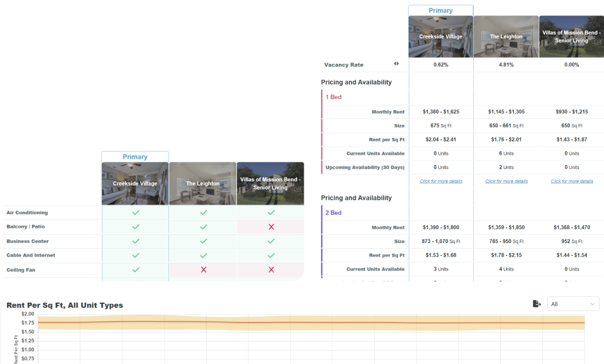Click The Leighton thumbnail in the amenities table

click(x=203, y=184)
